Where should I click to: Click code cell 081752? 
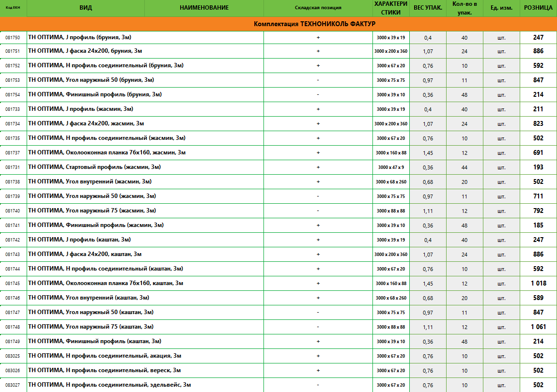pyautogui.click(x=13, y=66)
